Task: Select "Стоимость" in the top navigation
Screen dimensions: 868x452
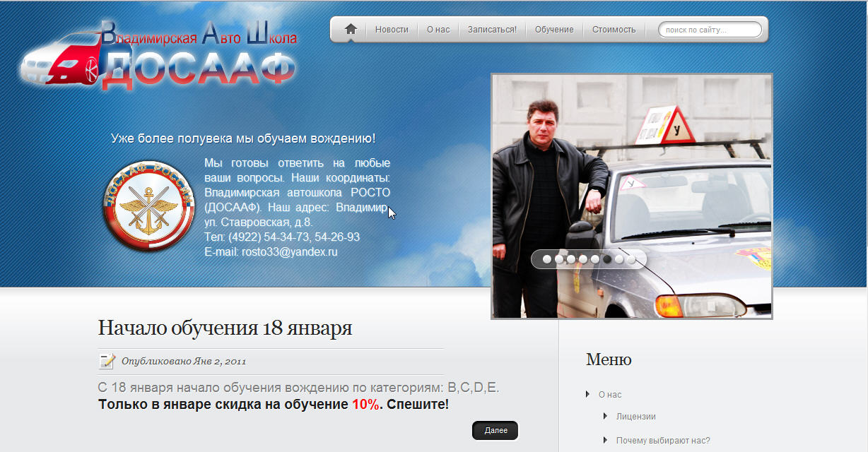Action: [614, 29]
